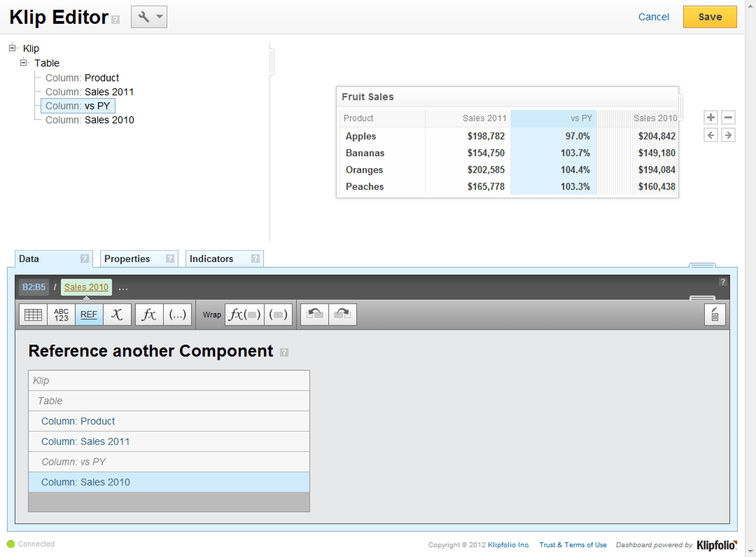Remove a column with the minus icon
Image resolution: width=756 pixels, height=557 pixels.
tap(728, 118)
